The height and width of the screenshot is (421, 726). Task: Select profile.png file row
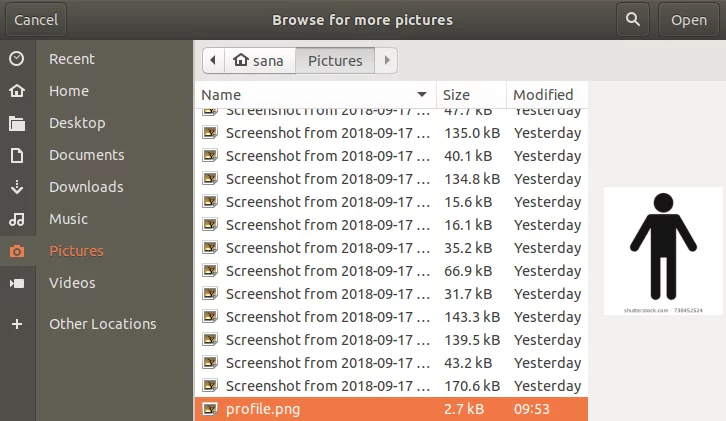(x=390, y=409)
